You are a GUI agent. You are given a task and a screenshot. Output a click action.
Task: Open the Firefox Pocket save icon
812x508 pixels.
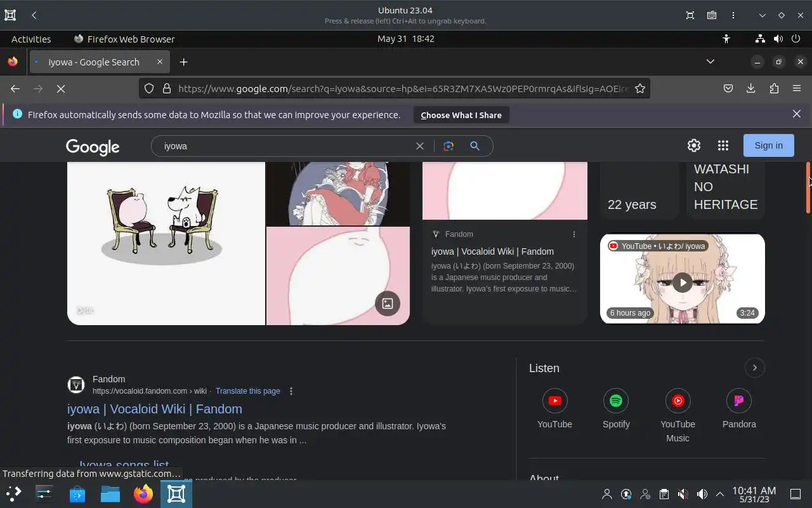point(728,89)
